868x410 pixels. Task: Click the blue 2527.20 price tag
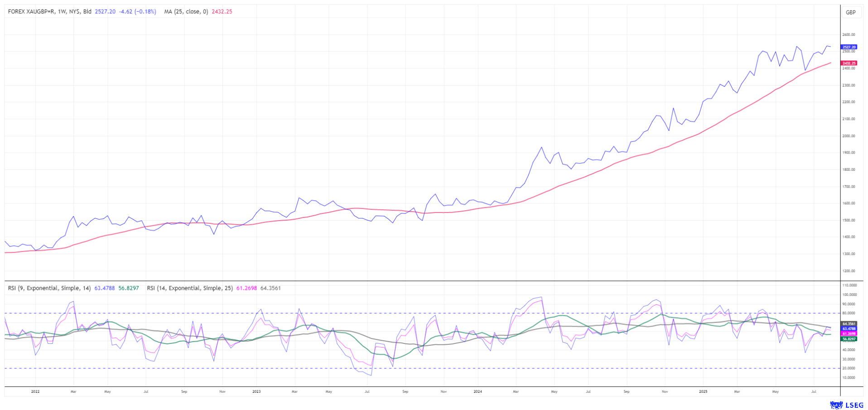(849, 47)
